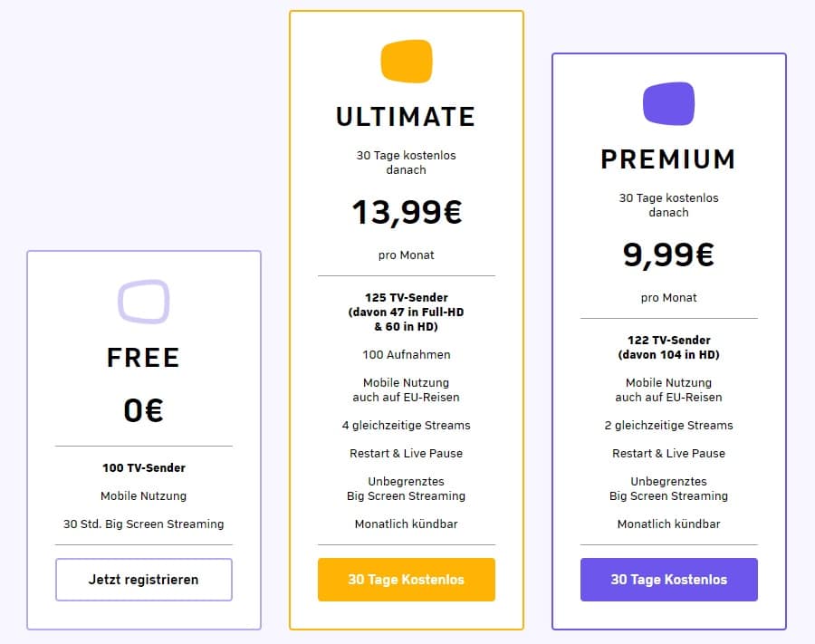Viewport: 815px width, 644px height.
Task: Select the PREMIUM plan heading
Action: click(668, 159)
